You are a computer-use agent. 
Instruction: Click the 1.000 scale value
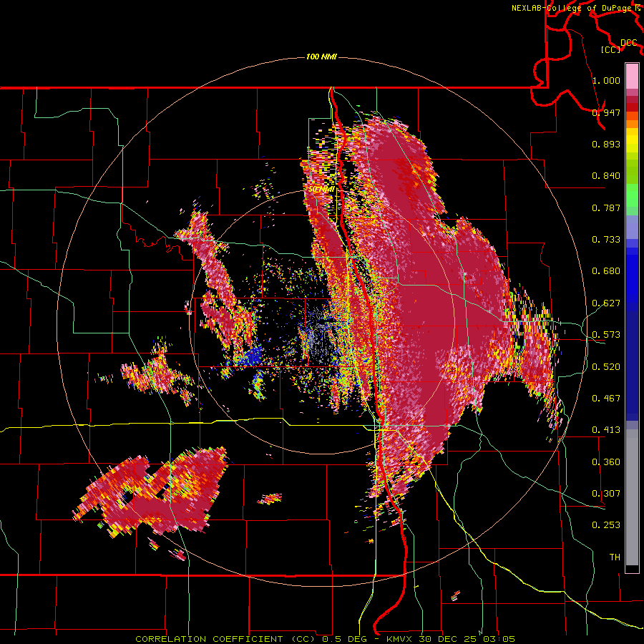606,80
